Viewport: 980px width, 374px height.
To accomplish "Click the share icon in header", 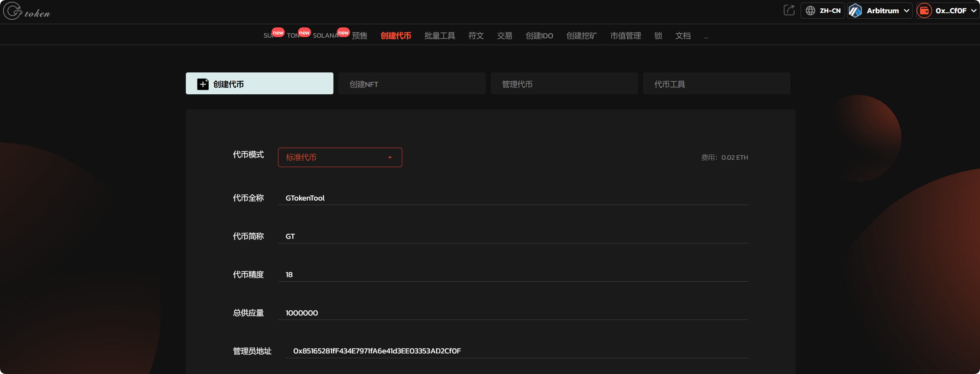I will point(789,10).
